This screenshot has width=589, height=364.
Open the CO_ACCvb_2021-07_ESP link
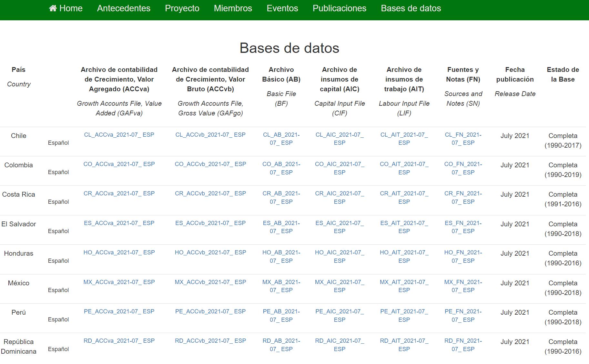click(x=210, y=164)
